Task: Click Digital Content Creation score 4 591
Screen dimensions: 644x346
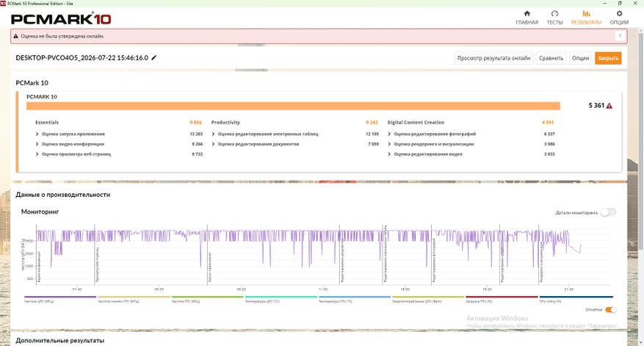Action: click(548, 123)
